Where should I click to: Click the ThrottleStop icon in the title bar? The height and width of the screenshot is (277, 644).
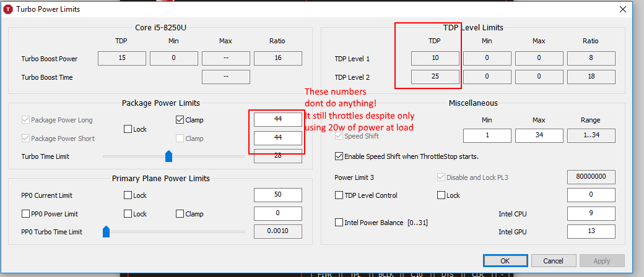[x=8, y=9]
